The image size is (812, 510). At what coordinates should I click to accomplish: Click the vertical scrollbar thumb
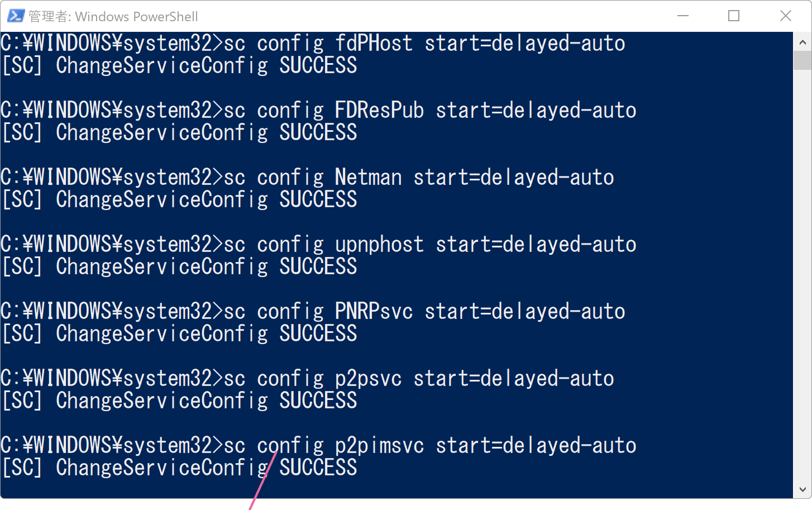pos(802,60)
